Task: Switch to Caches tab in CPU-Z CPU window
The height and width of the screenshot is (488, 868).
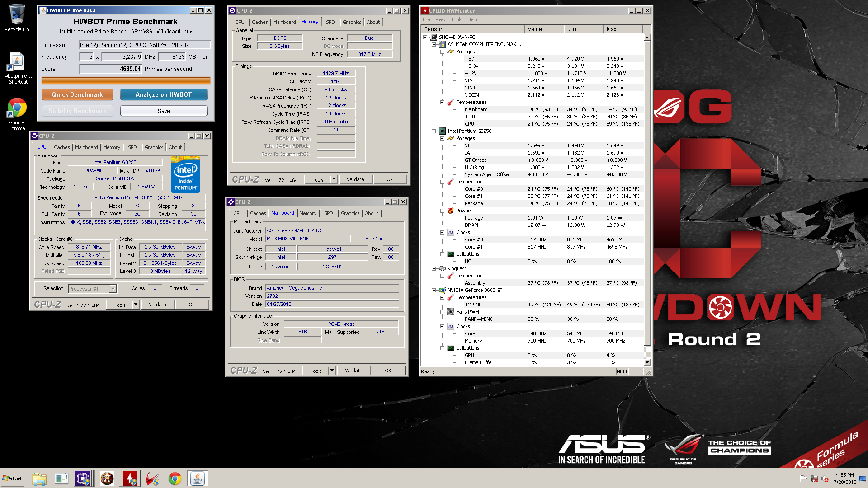Action: click(62, 147)
